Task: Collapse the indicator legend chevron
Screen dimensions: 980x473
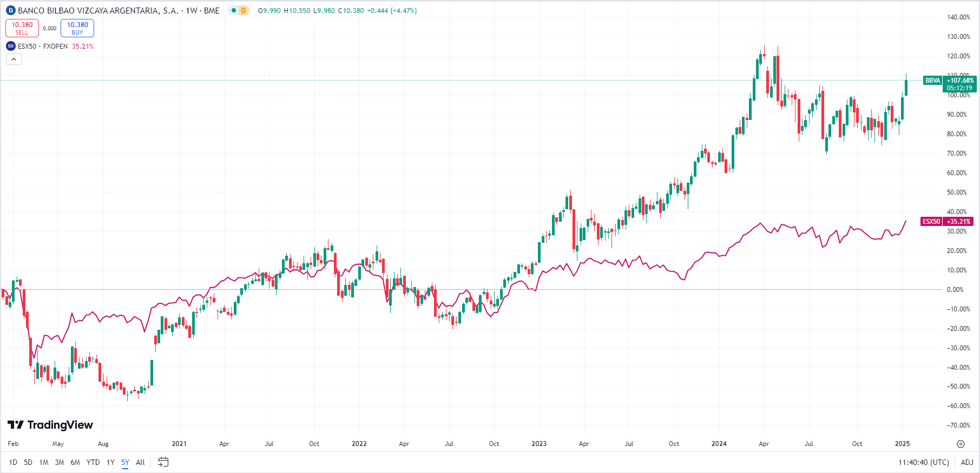Action: (x=14, y=59)
